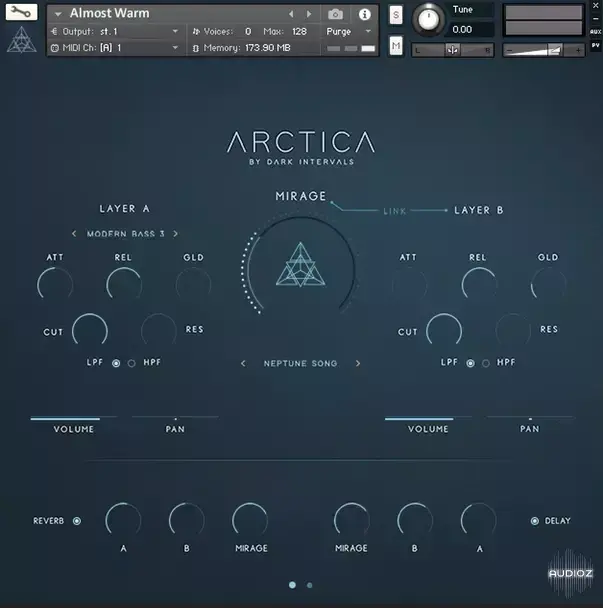Click the Modern Bass 3 preset name
This screenshot has width=603, height=608.
[x=125, y=234]
